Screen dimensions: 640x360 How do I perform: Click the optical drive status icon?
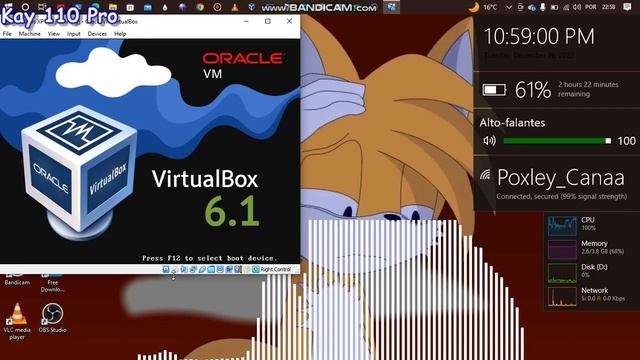pyautogui.click(x=174, y=269)
